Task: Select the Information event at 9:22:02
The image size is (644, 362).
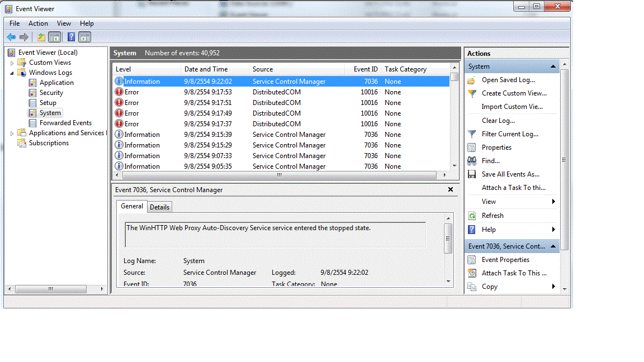Action: click(281, 81)
